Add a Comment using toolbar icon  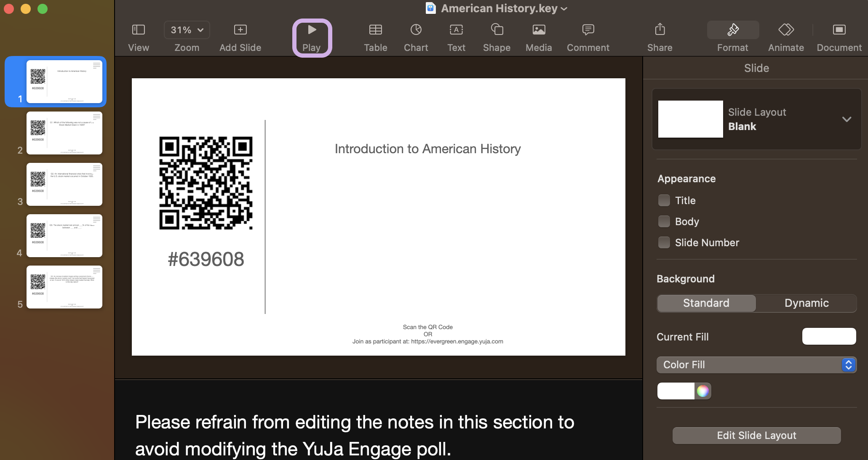tap(588, 30)
